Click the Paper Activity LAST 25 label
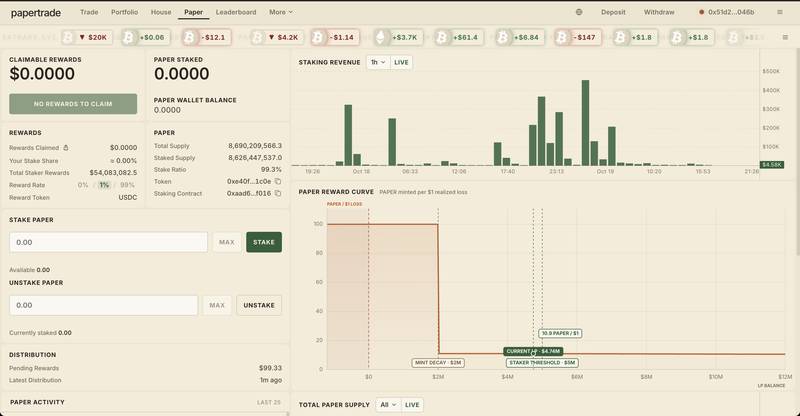The height and width of the screenshot is (416, 800). (x=269, y=403)
